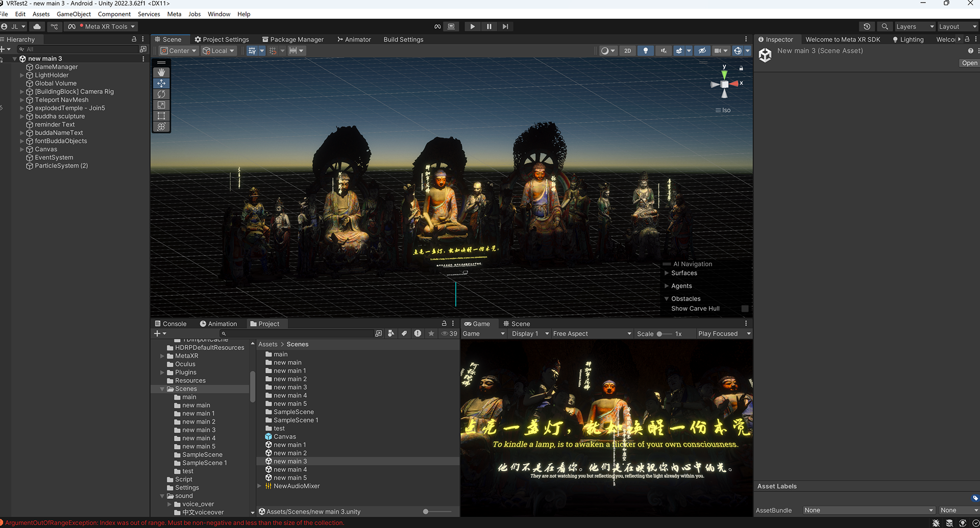Viewport: 980px width, 528px height.
Task: Select the Rotate tool in scene toolbar
Action: click(x=161, y=94)
